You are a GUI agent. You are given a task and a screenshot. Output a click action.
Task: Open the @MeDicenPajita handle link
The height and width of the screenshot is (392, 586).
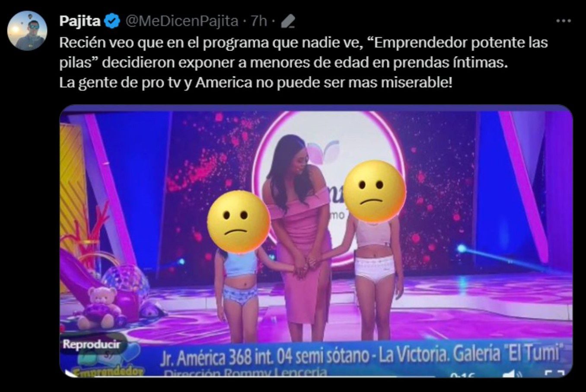coord(182,21)
